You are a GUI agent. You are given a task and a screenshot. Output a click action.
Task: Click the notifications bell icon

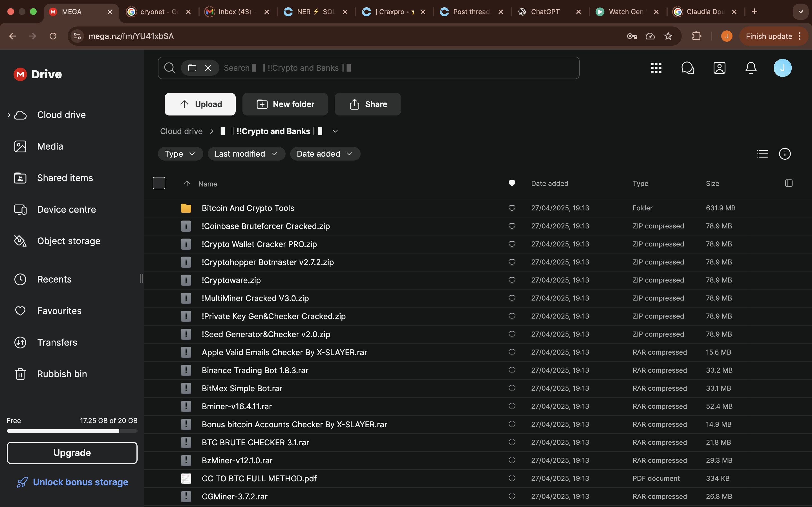click(751, 68)
